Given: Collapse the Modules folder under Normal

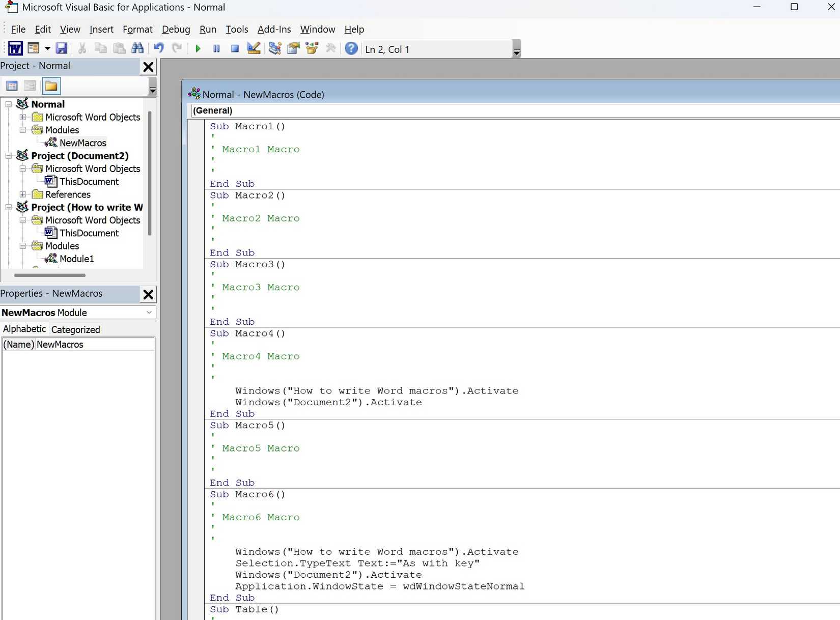Looking at the screenshot, I should tap(23, 130).
